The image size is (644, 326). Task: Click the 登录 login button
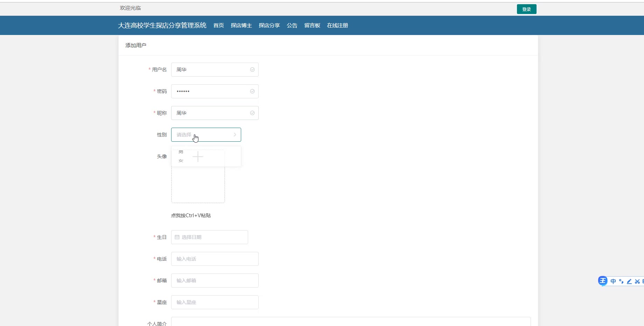pos(526,9)
